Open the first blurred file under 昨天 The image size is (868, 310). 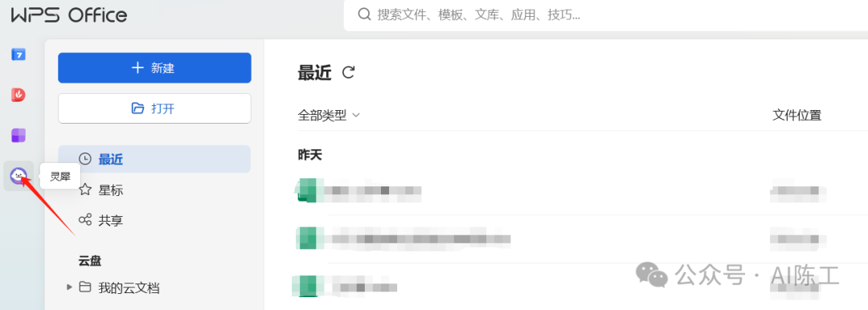[581, 191]
